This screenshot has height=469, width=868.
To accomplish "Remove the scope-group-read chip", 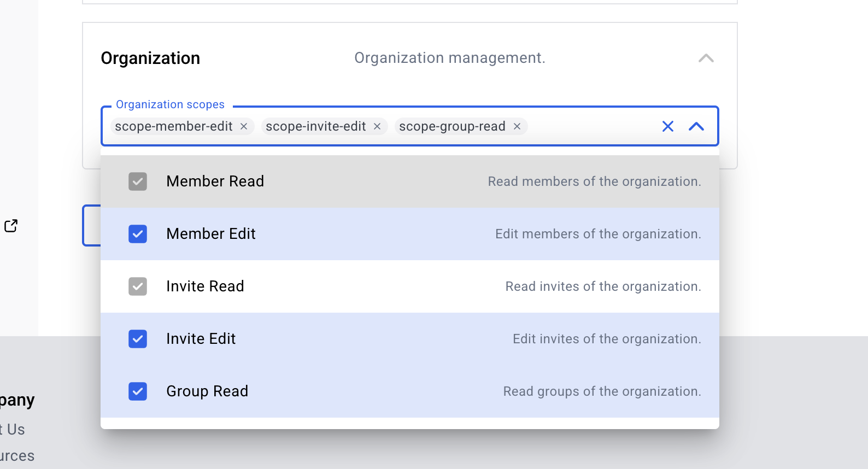I will tap(517, 126).
